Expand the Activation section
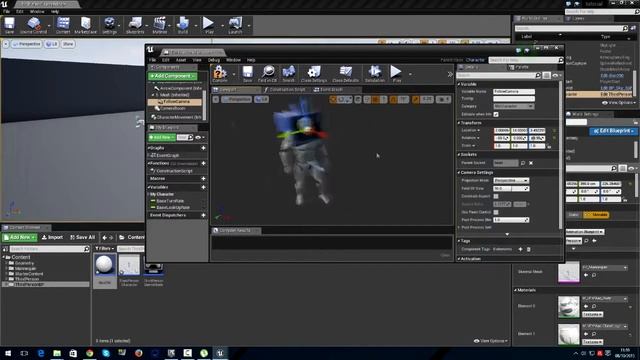 (x=459, y=259)
